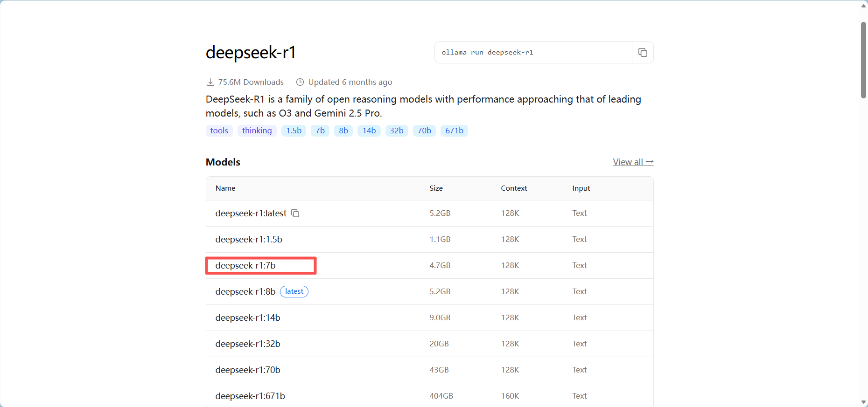The width and height of the screenshot is (868, 407).
Task: Choose the 14b size tag
Action: coord(369,131)
